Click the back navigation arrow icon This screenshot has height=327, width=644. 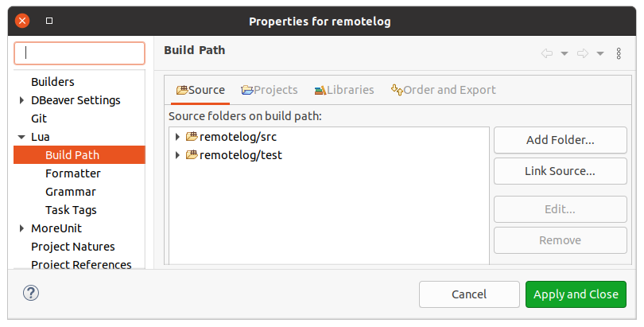(547, 53)
